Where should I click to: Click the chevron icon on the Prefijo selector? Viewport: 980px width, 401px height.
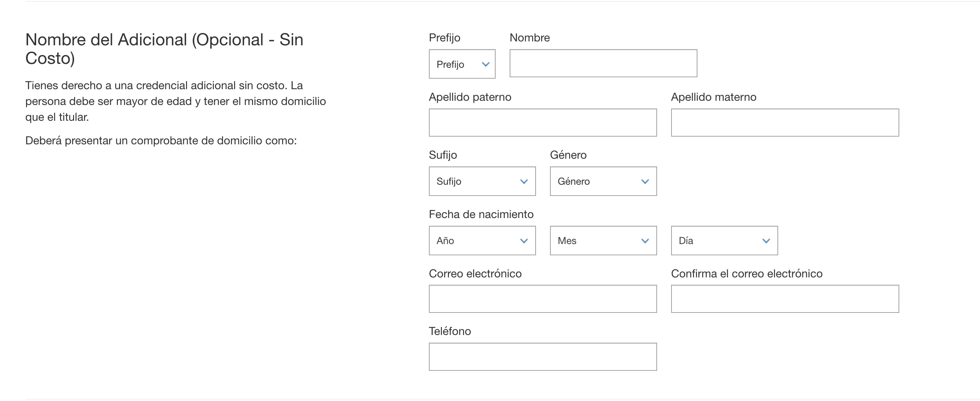tap(486, 64)
